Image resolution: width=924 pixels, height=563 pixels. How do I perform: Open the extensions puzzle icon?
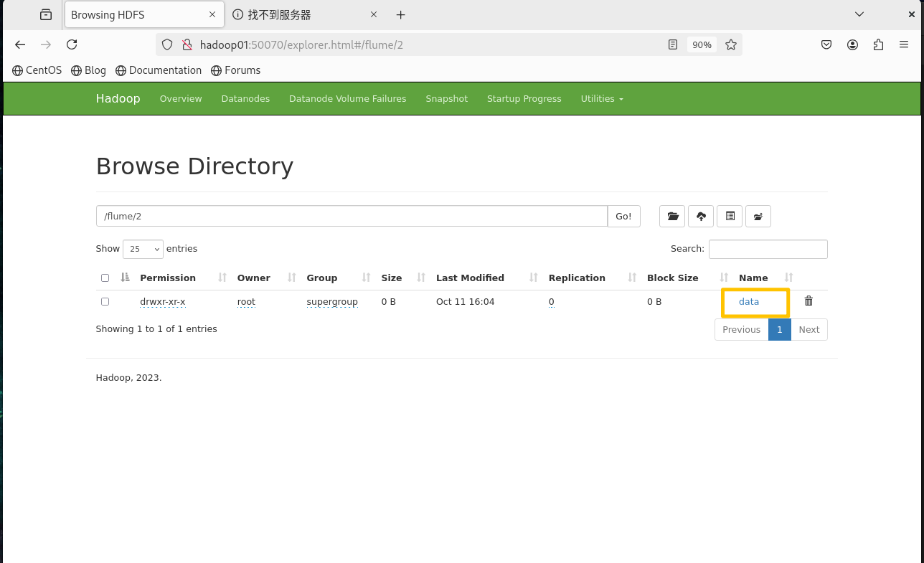(878, 44)
